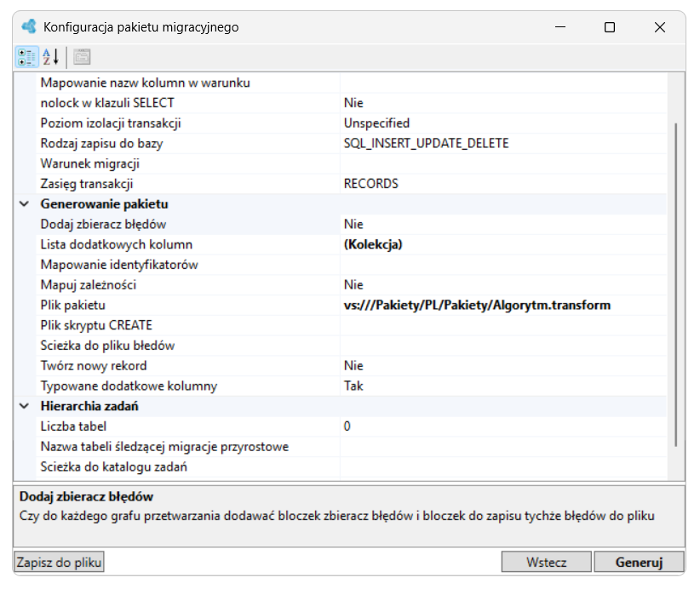Viewport: 700px width, 589px height.
Task: Close the Konfiguracja pakietu migracyjnego window
Action: click(x=660, y=27)
